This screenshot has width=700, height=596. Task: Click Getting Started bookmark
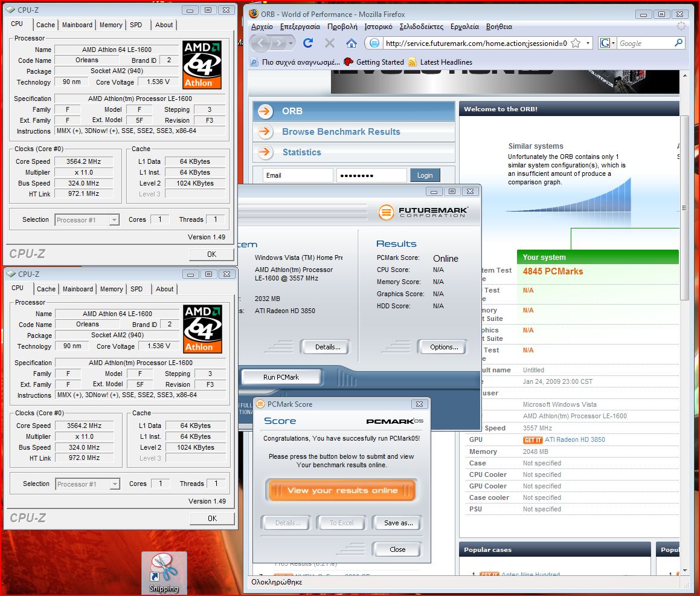374,62
